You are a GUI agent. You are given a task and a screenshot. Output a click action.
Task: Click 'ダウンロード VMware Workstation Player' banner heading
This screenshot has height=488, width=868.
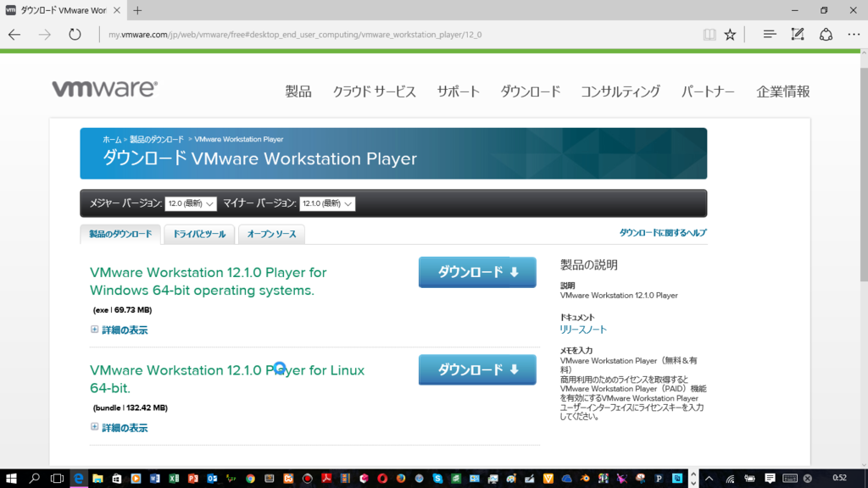pyautogui.click(x=259, y=158)
